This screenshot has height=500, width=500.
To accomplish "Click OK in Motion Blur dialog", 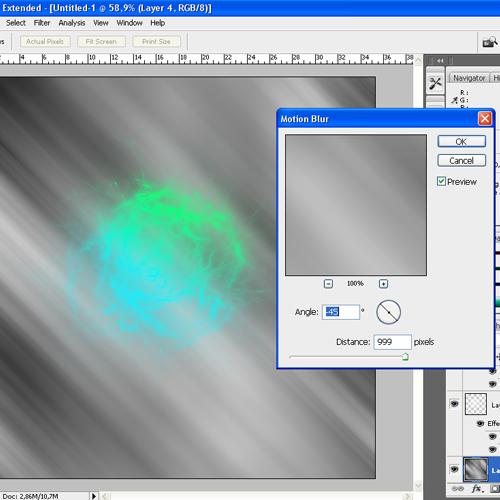I will point(461,142).
